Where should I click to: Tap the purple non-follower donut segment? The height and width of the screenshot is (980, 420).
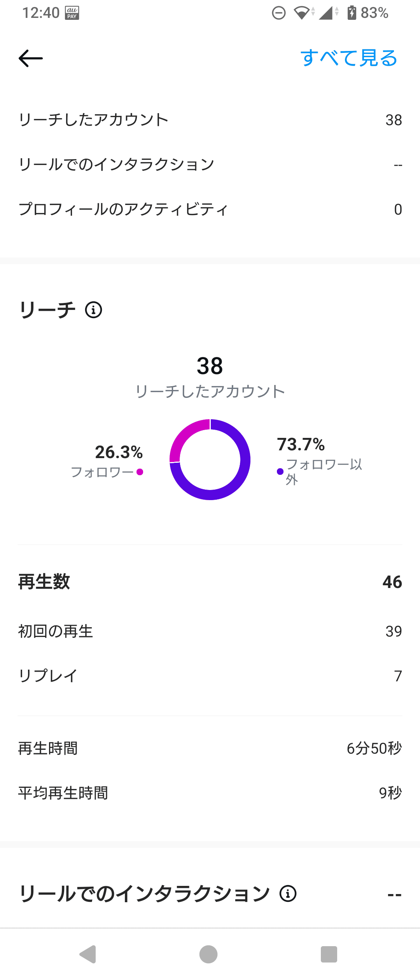click(x=233, y=486)
